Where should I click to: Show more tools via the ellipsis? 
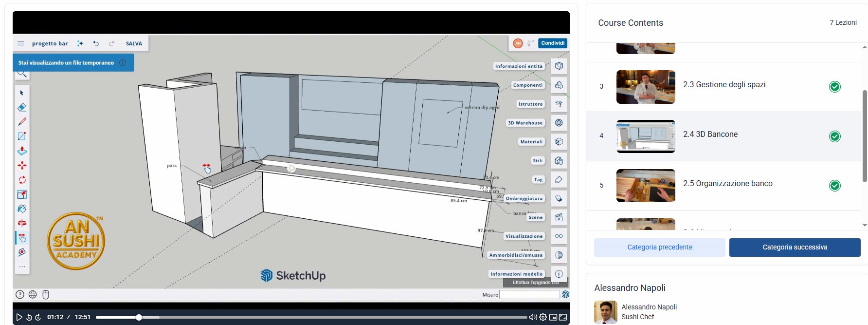click(22, 267)
